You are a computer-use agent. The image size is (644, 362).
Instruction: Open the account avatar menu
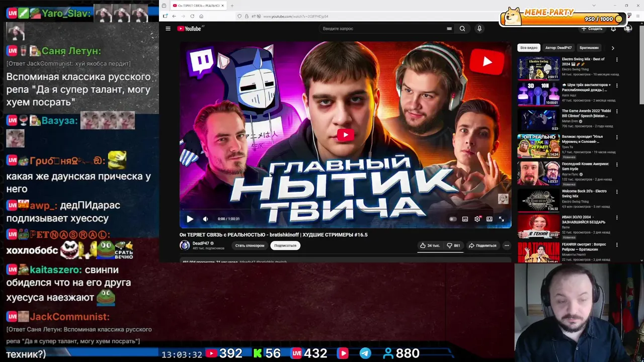[x=628, y=29]
